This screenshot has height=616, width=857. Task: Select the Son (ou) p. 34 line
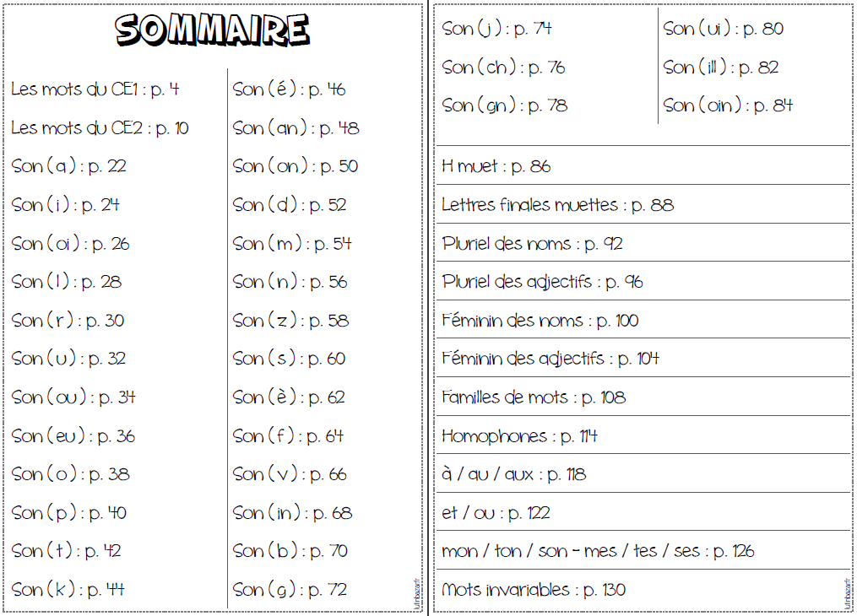tap(73, 397)
